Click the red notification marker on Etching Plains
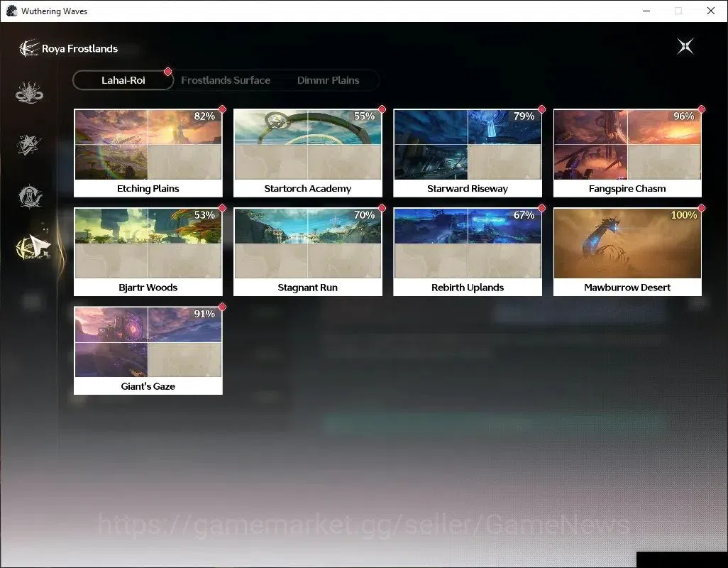Screen dimensions: 728x568 [x=222, y=109]
